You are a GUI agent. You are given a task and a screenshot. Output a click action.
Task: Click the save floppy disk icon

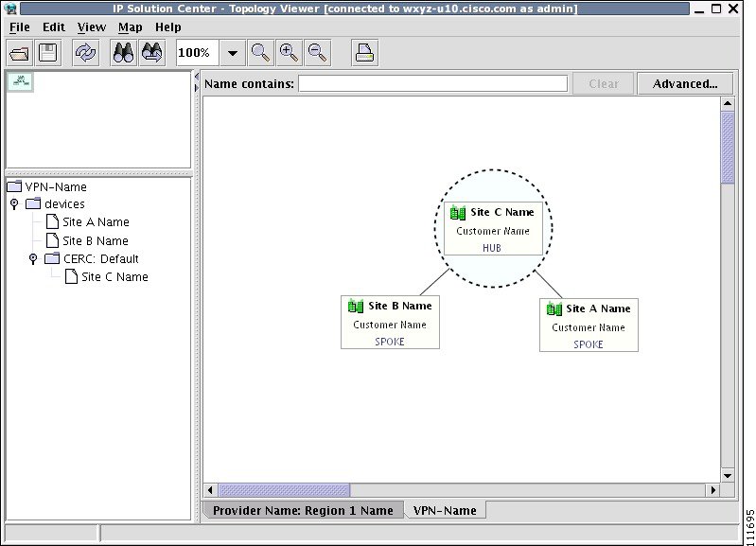tap(47, 53)
